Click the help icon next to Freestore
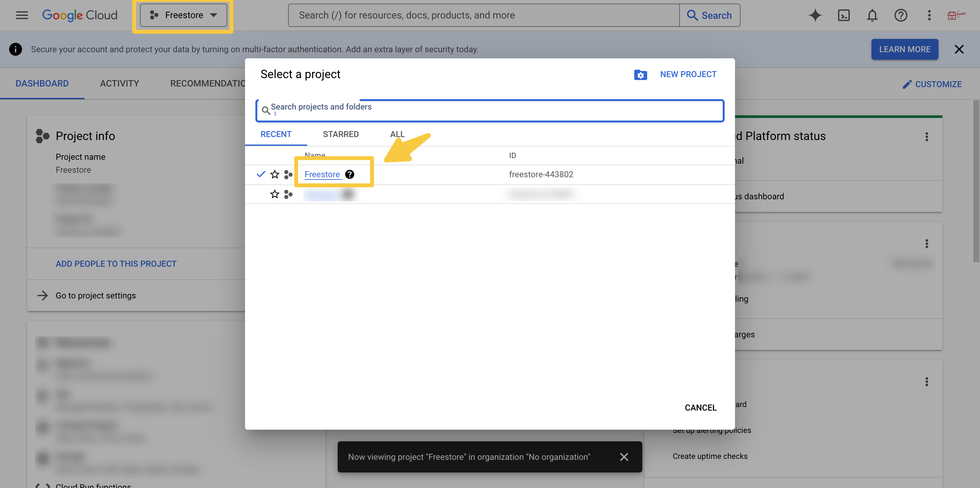This screenshot has width=980, height=488. [x=349, y=175]
